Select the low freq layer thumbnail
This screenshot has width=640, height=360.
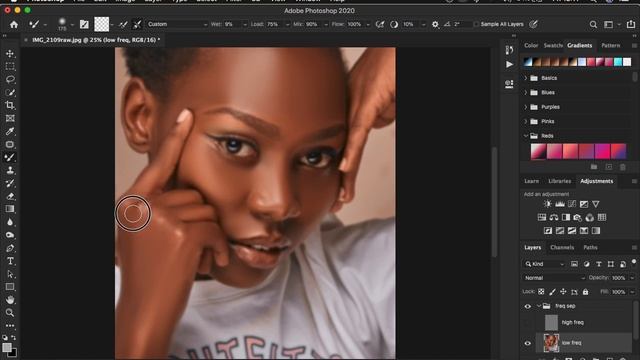click(551, 343)
